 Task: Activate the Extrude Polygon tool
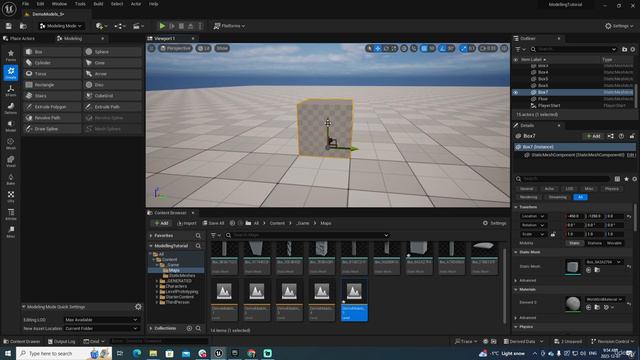click(52, 107)
